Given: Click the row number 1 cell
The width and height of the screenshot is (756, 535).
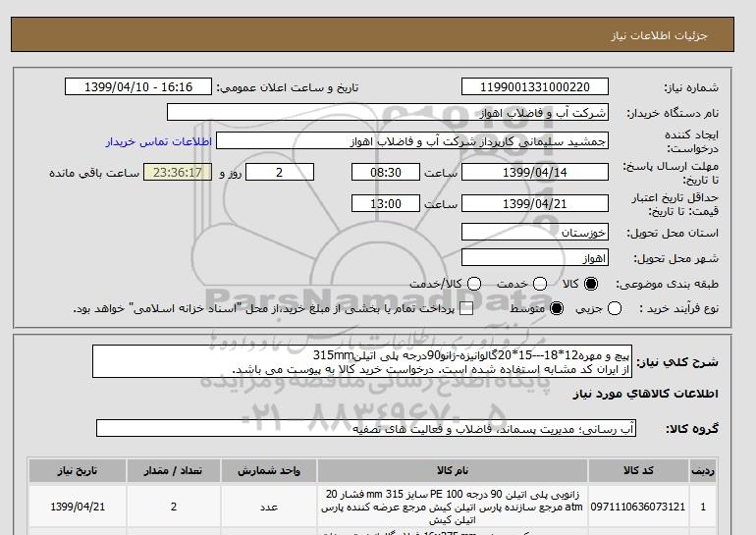Looking at the screenshot, I should (703, 507).
